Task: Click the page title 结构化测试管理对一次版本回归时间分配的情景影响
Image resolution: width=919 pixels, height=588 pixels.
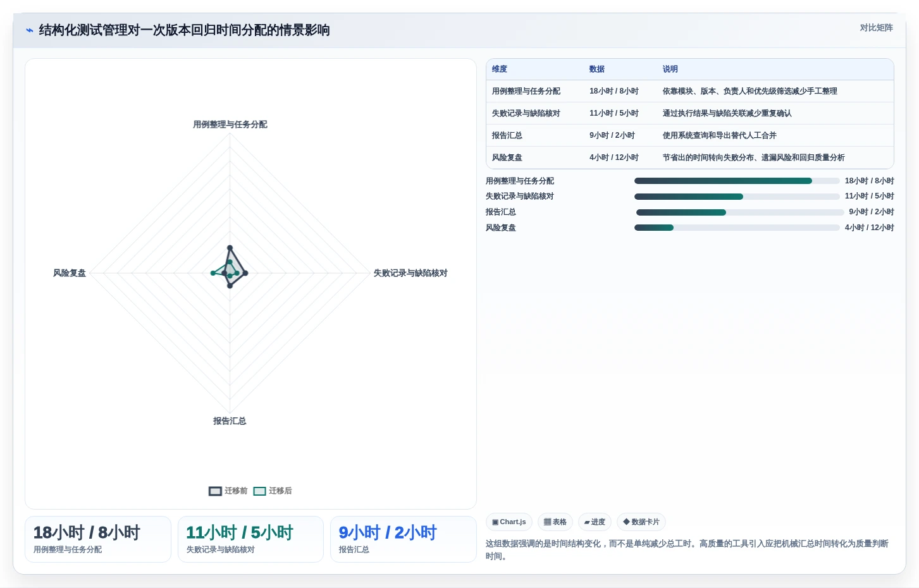Action: click(x=184, y=30)
